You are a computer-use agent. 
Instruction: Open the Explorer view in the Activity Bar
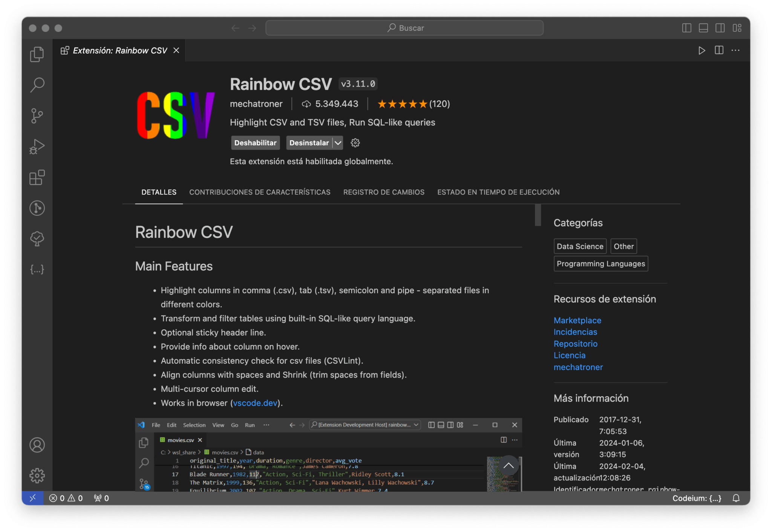pyautogui.click(x=37, y=54)
